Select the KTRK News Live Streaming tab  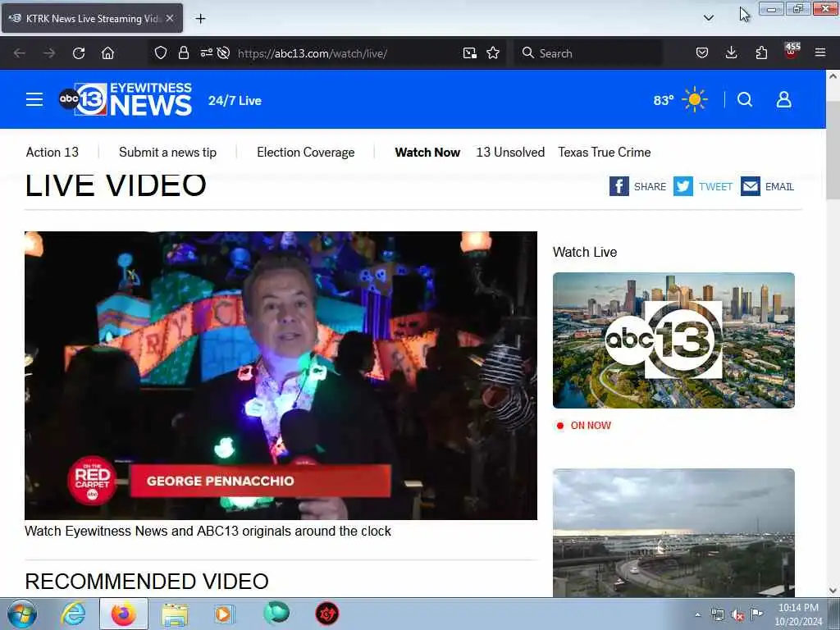(92, 18)
